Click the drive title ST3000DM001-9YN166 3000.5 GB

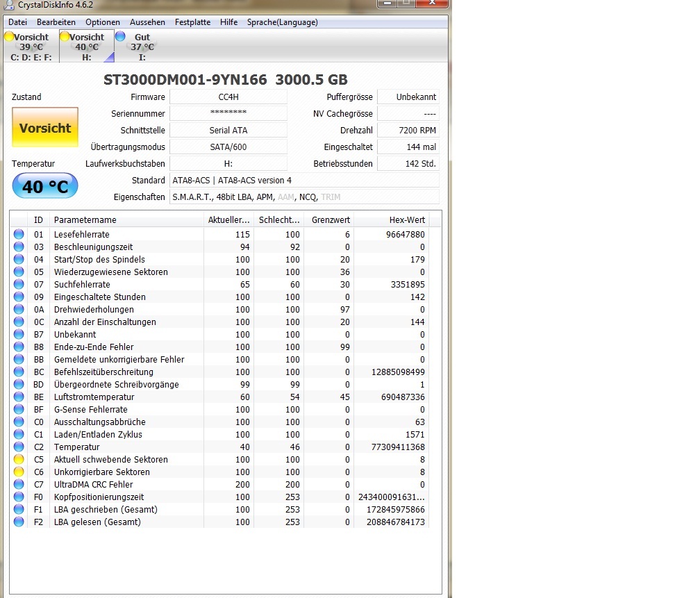(x=226, y=79)
